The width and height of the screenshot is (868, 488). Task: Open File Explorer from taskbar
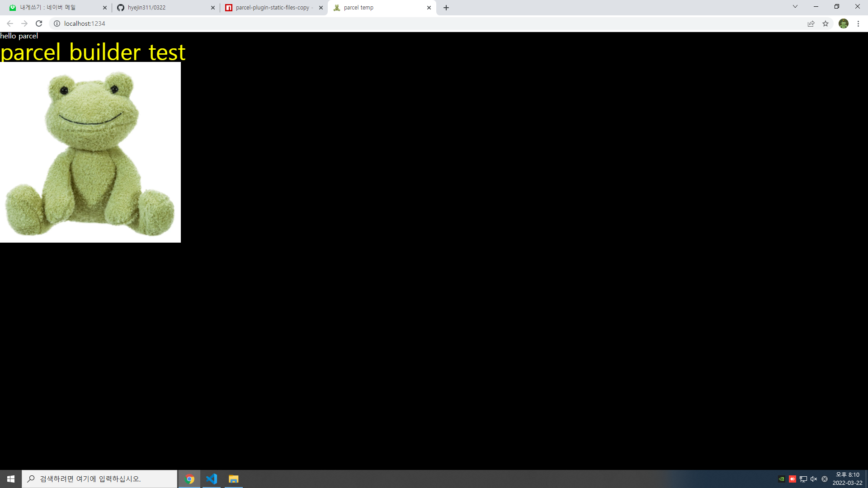233,479
